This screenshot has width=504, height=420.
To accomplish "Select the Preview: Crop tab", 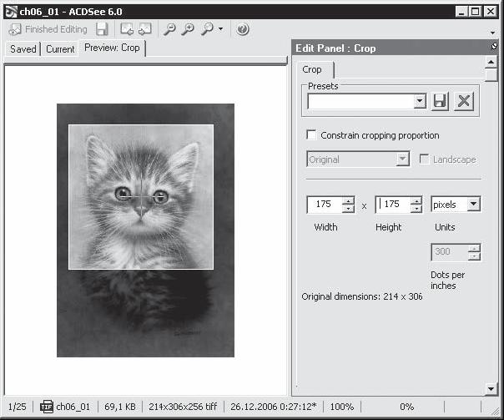I will [112, 48].
